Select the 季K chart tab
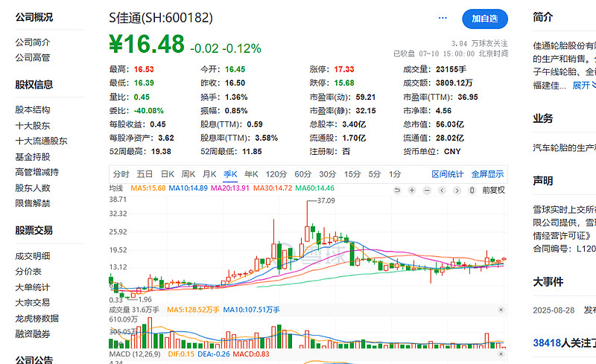 click(230, 174)
